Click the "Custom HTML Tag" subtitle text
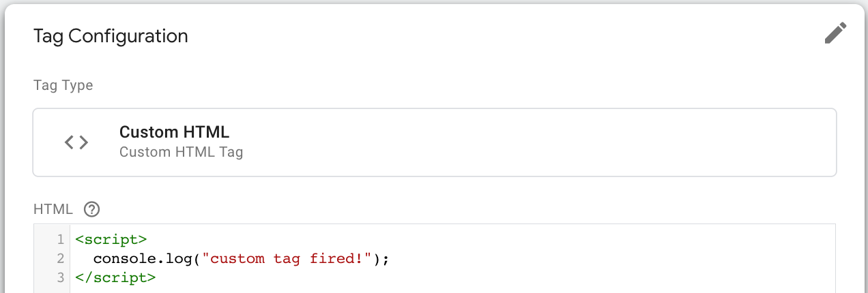Viewport: 868px width, 293px height. click(181, 152)
